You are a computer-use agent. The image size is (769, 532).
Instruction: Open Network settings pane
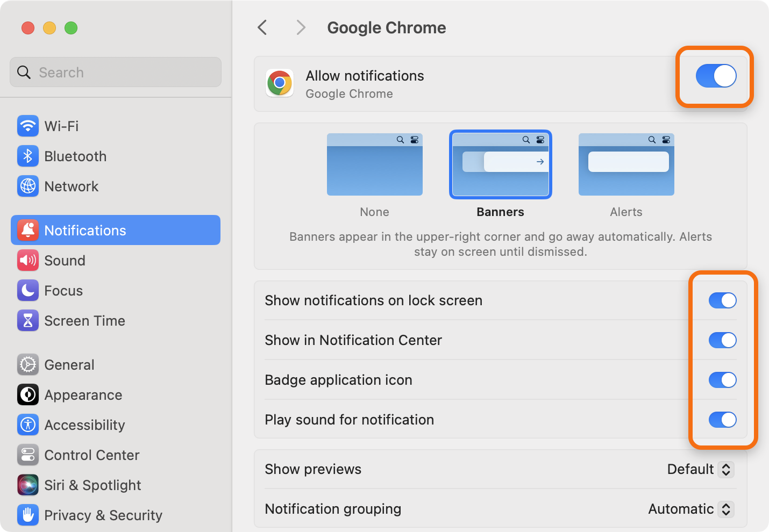116,186
